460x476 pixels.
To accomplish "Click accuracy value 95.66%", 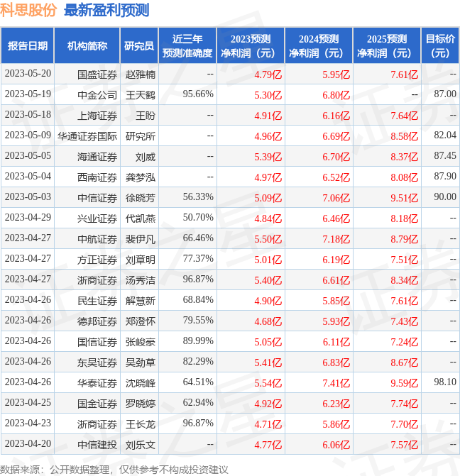I will [198, 94].
